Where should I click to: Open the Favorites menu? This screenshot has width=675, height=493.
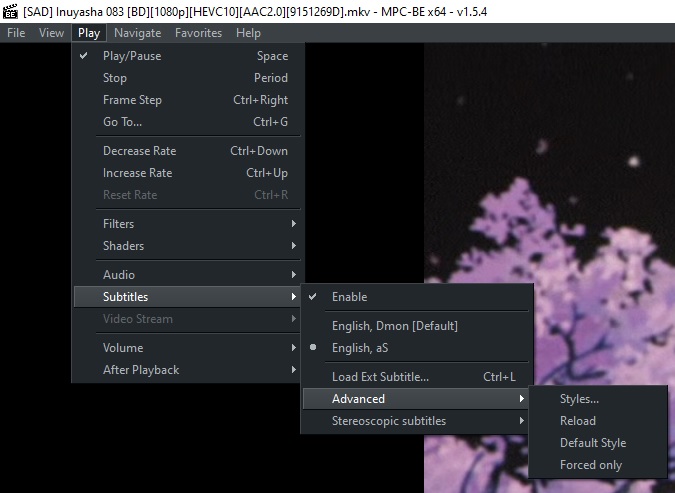point(198,33)
